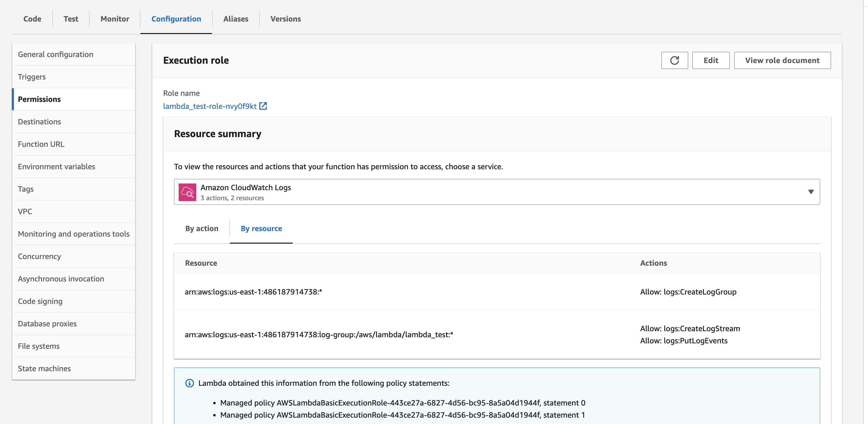Open the Versions tab
The height and width of the screenshot is (424, 868).
pyautogui.click(x=285, y=19)
